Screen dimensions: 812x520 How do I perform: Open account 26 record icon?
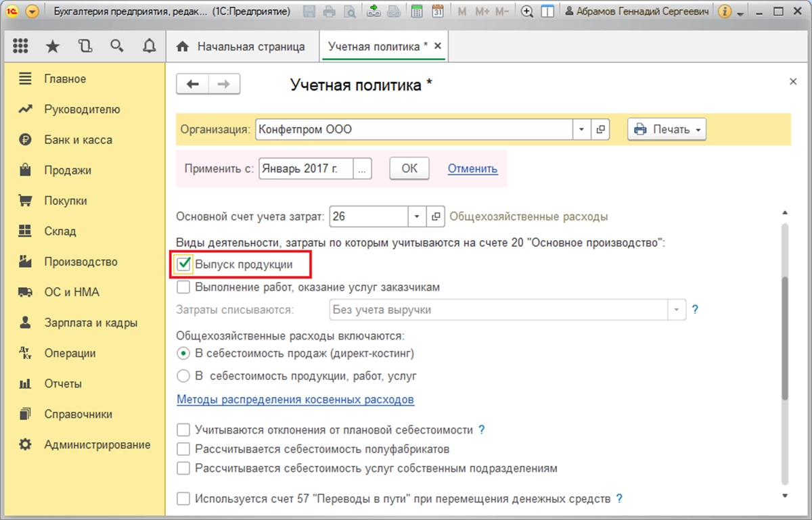click(435, 216)
